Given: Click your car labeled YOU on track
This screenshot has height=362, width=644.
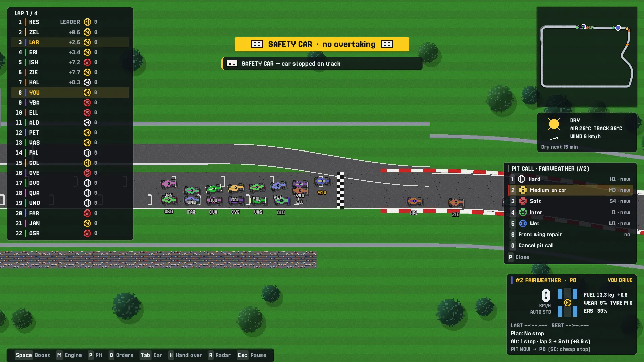Looking at the screenshot, I should click(322, 181).
